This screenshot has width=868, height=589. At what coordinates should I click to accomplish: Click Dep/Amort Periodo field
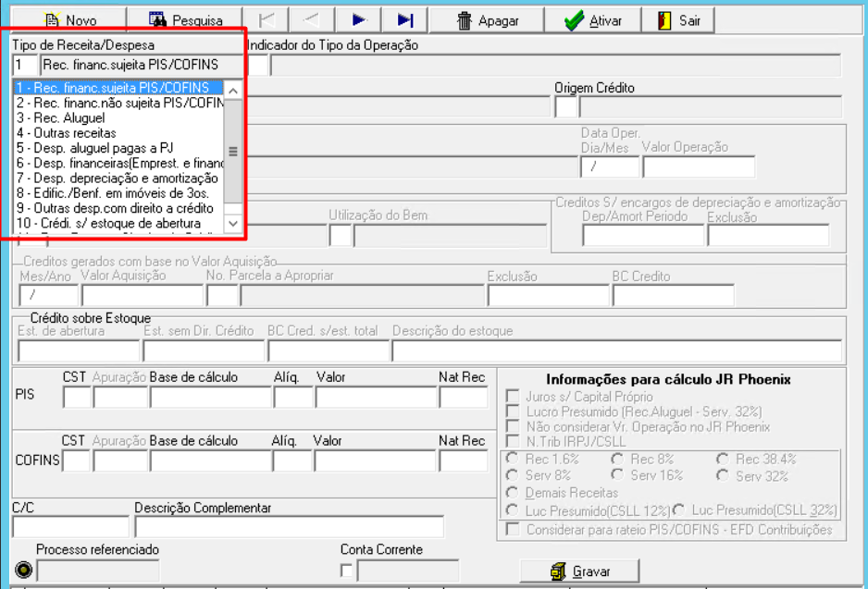tap(643, 235)
